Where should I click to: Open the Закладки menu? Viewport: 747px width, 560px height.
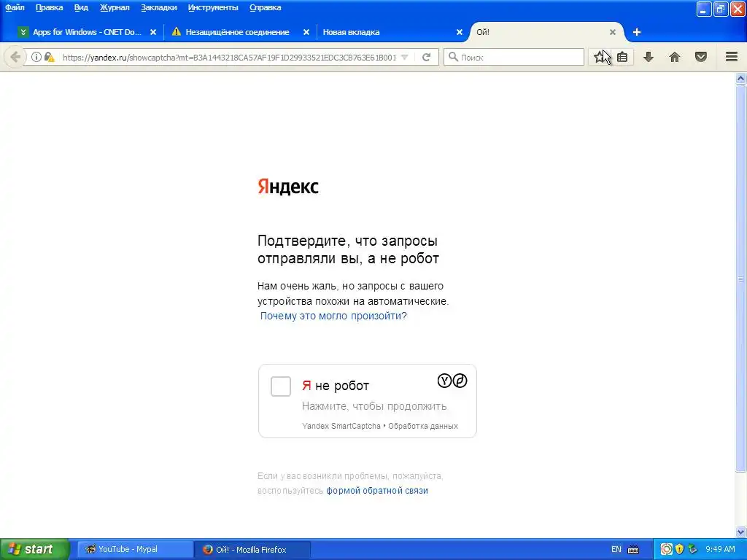(158, 7)
